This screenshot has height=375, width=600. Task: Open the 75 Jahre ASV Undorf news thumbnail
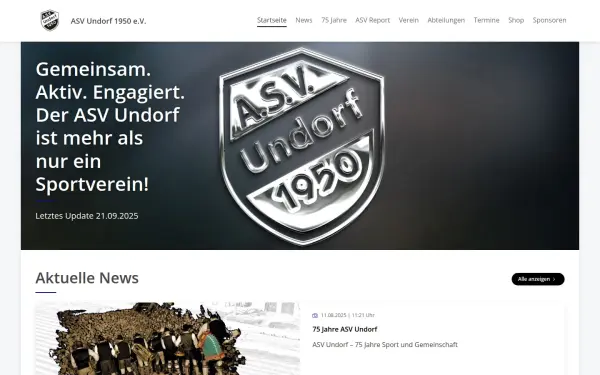tap(168, 338)
